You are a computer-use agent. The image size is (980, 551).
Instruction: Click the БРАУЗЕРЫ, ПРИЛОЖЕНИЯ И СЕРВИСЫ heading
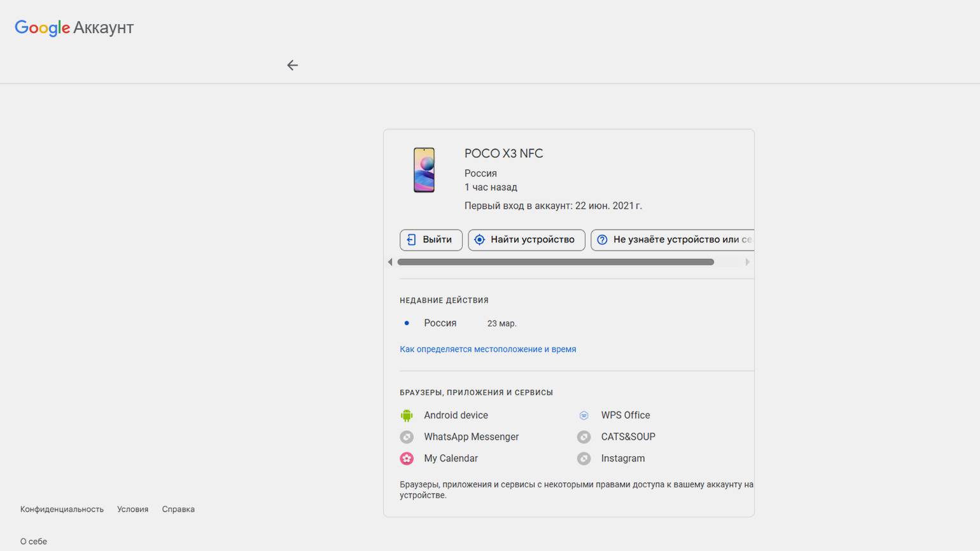pyautogui.click(x=476, y=393)
